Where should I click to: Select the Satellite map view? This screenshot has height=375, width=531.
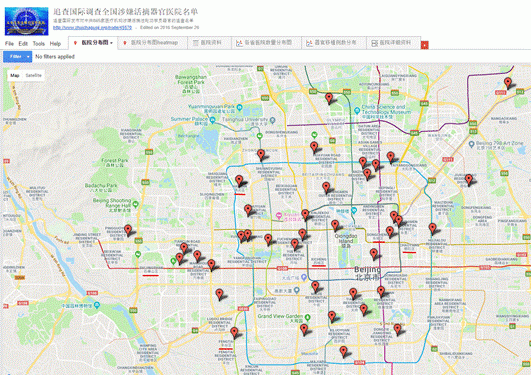click(34, 75)
